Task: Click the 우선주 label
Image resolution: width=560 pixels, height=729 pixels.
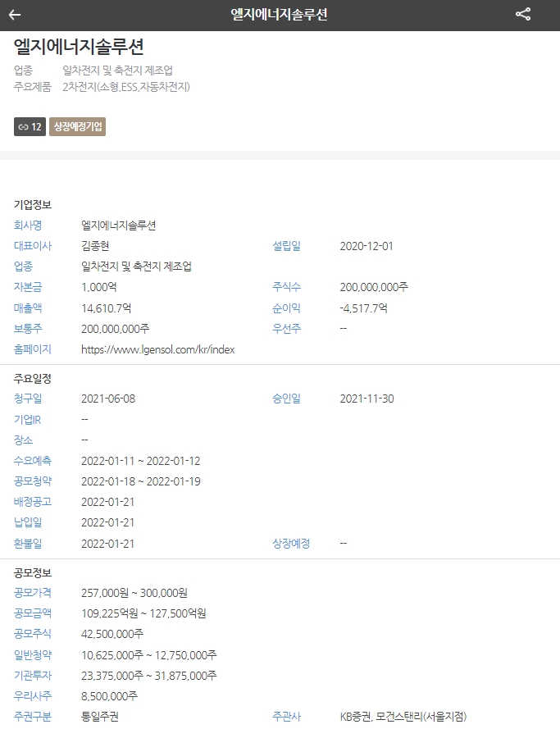Action: (x=286, y=329)
